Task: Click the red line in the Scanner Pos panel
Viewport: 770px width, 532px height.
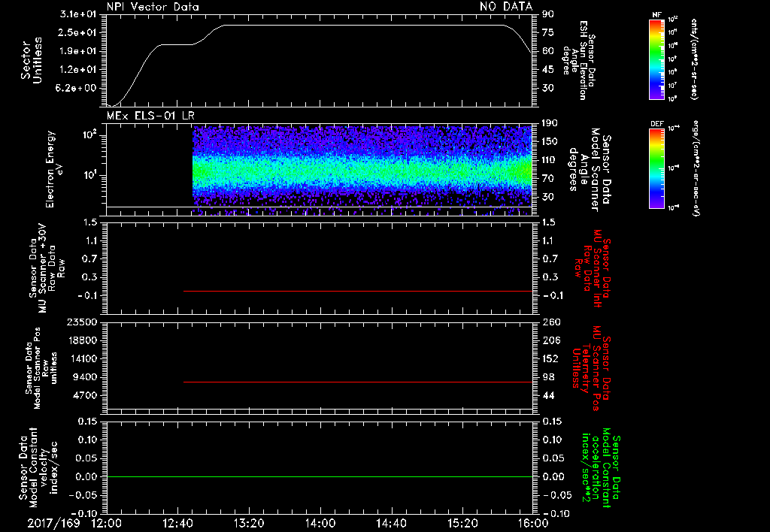Action: point(357,382)
